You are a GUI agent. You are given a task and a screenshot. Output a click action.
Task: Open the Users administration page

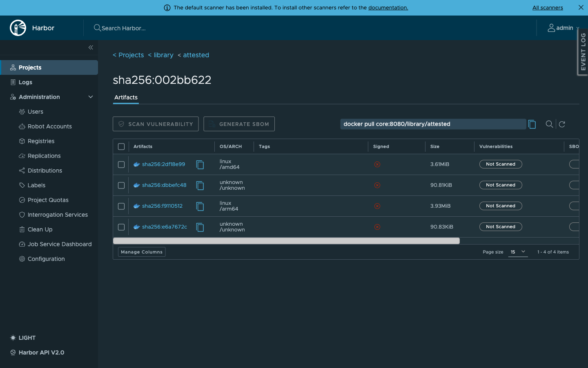(36, 112)
